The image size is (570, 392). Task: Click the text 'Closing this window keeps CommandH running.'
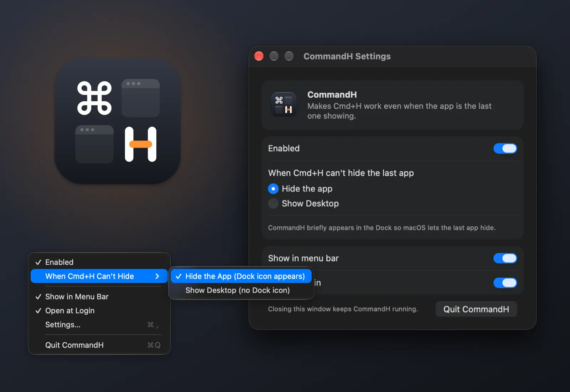[343, 309]
